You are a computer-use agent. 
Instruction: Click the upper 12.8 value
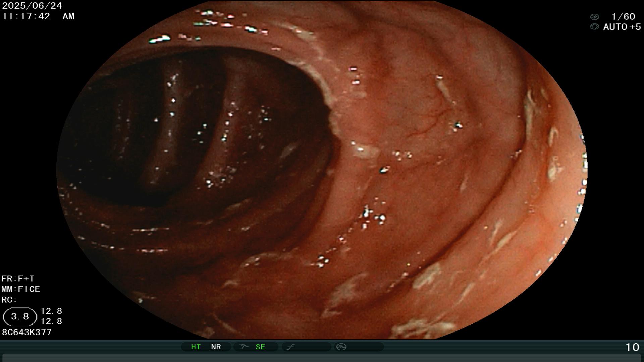point(51,311)
